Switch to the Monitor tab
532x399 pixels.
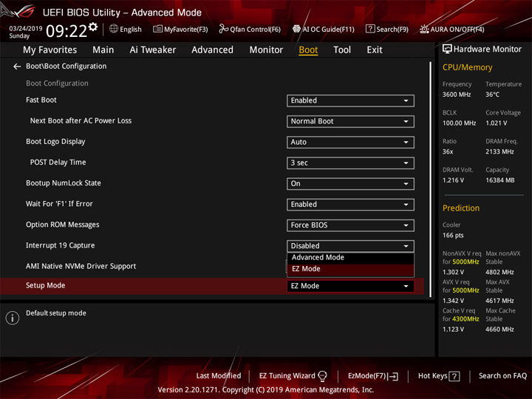[x=266, y=50]
